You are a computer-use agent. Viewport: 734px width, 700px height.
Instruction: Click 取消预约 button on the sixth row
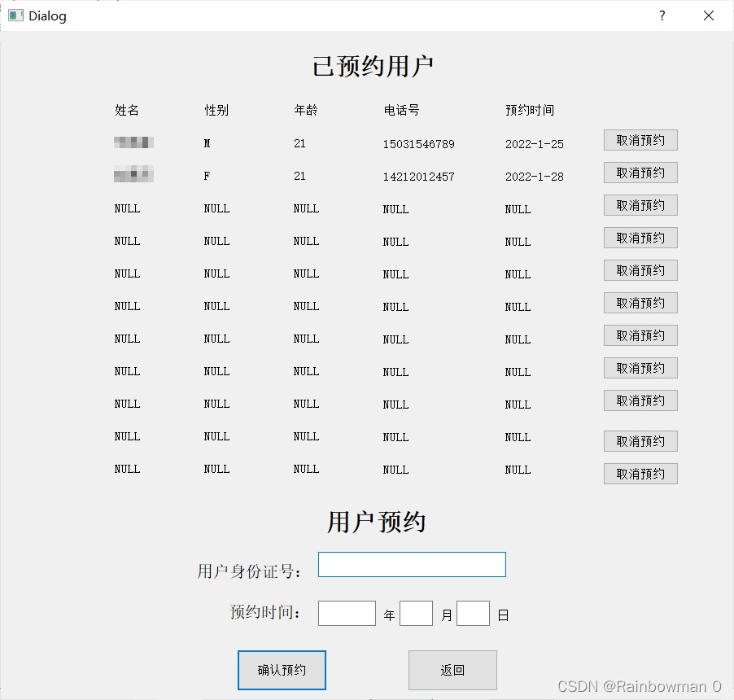pyautogui.click(x=640, y=303)
